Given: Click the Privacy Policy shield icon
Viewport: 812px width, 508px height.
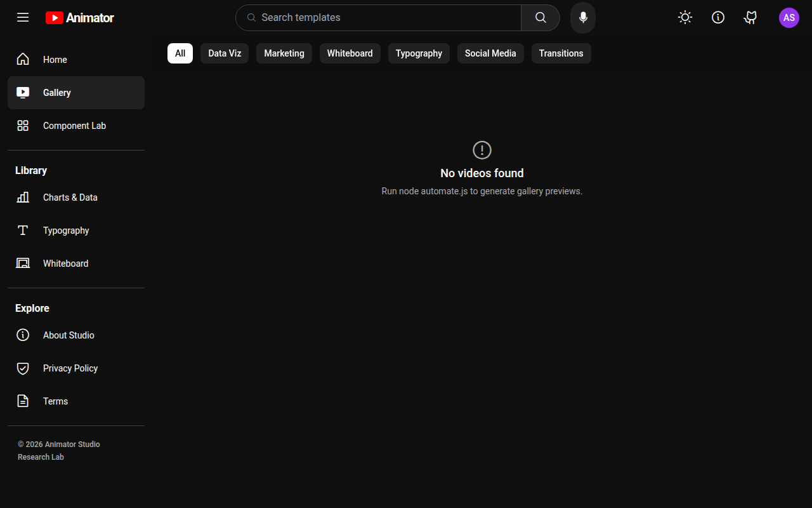Looking at the screenshot, I should [x=23, y=368].
